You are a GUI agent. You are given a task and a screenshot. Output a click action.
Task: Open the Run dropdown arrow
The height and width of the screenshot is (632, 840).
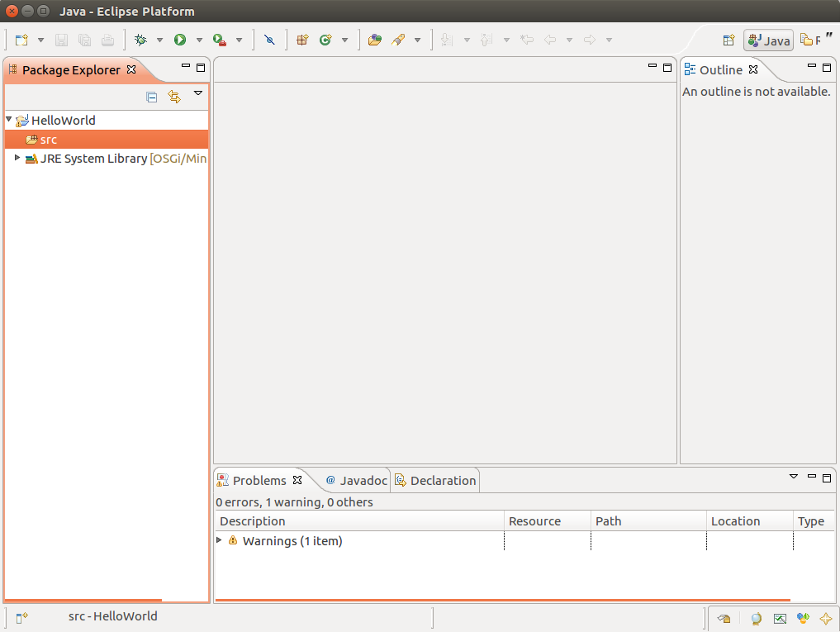[x=199, y=40]
